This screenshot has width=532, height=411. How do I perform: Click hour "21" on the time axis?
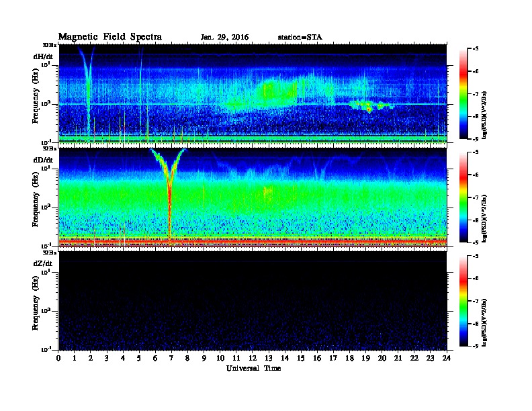click(398, 358)
